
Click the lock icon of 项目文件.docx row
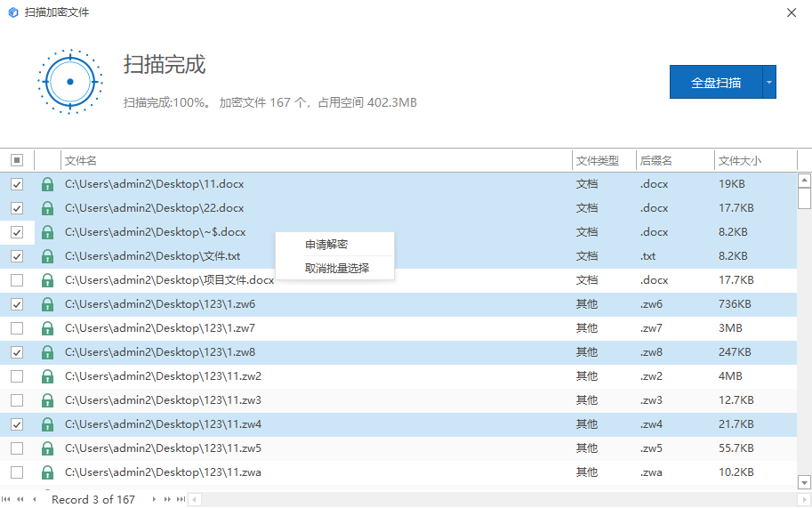pyautogui.click(x=47, y=280)
